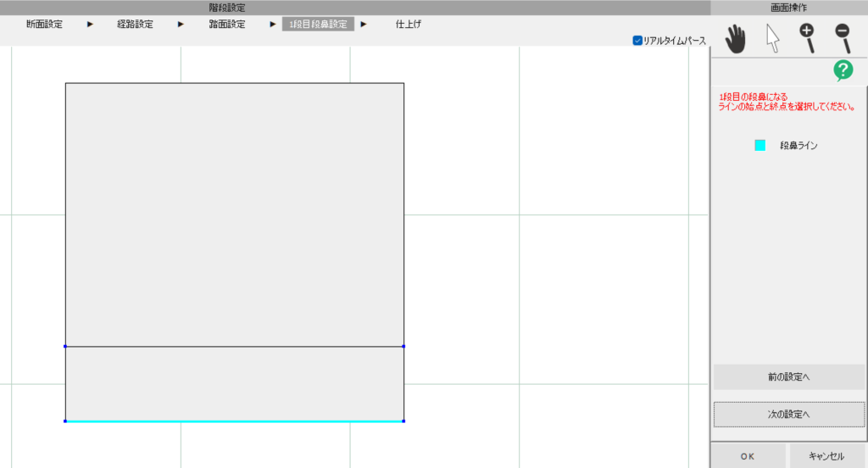
Task: Select the 1段目段鼻設定 step
Action: [x=318, y=25]
